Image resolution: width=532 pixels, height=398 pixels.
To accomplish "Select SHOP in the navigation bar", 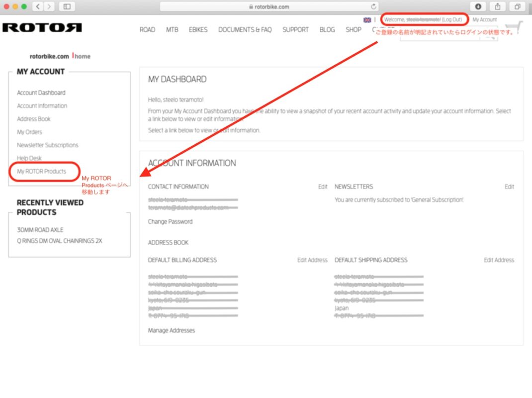I will tap(354, 30).
